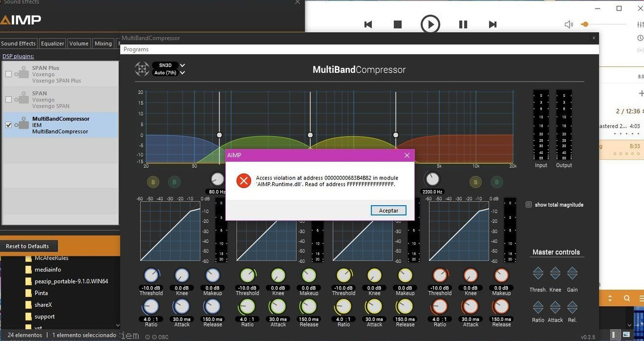The image size is (644, 341).
Task: Open the Programs menu in MultiBandCompressor
Action: (x=136, y=49)
